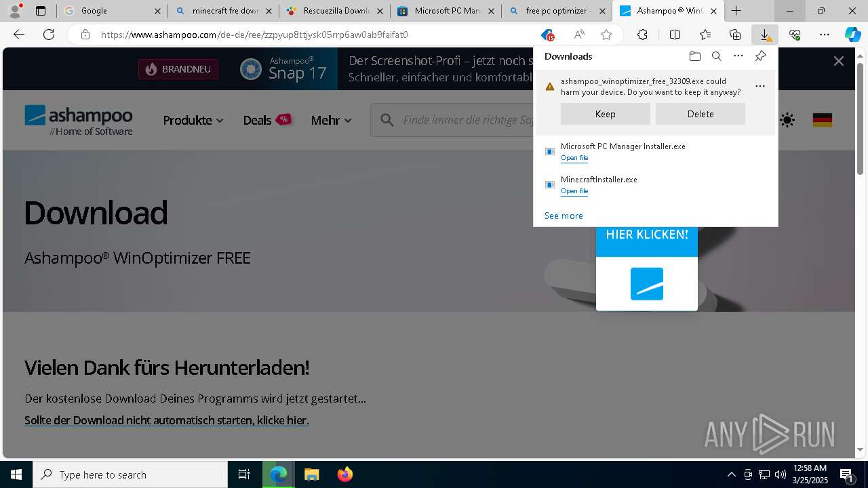
Task: Delete the ashampoo_winoptimizer download
Action: [701, 114]
